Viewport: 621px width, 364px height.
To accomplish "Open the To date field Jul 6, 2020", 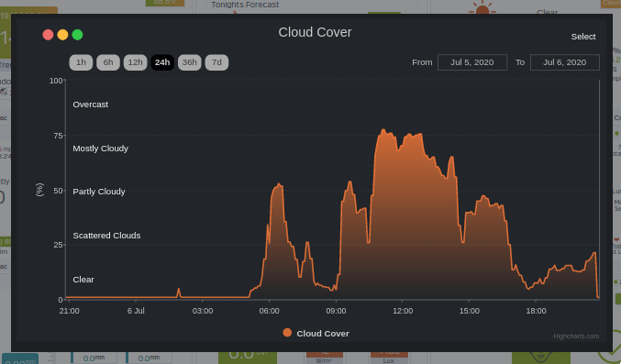I will tap(564, 62).
